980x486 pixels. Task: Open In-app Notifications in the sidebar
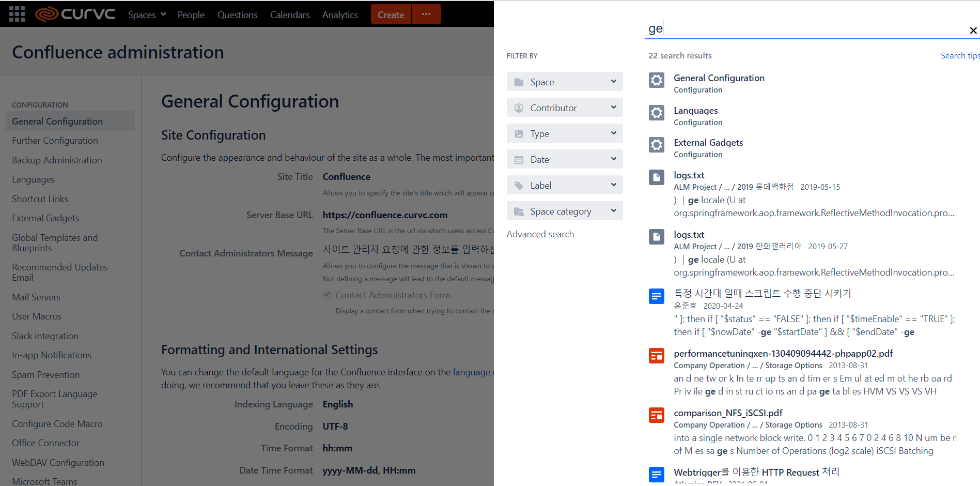click(52, 355)
